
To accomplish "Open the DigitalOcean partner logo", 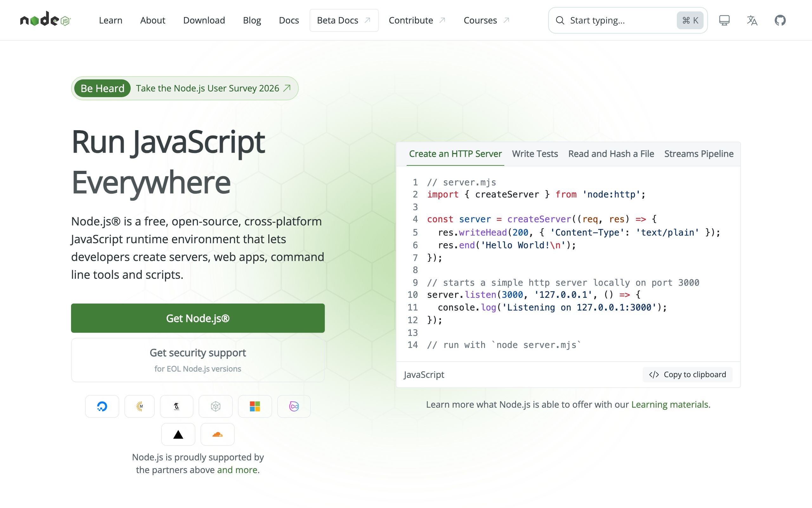I will click(x=102, y=406).
